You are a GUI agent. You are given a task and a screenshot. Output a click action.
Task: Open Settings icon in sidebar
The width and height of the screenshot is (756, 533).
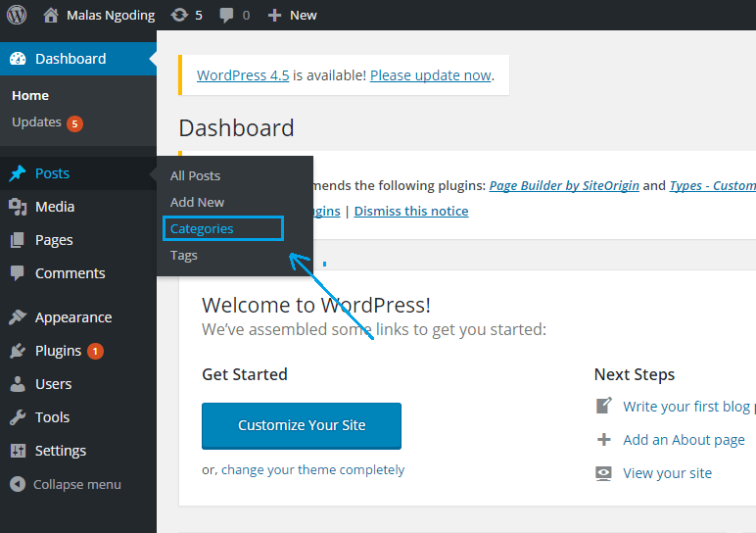click(18, 451)
